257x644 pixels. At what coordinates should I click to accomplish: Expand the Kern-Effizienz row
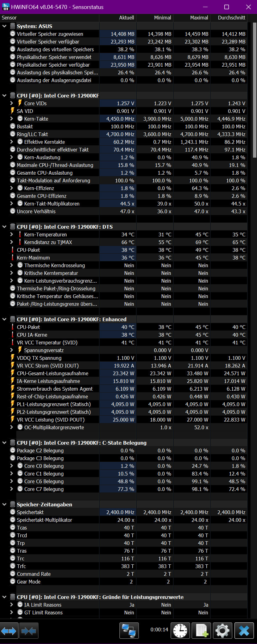[12, 188]
